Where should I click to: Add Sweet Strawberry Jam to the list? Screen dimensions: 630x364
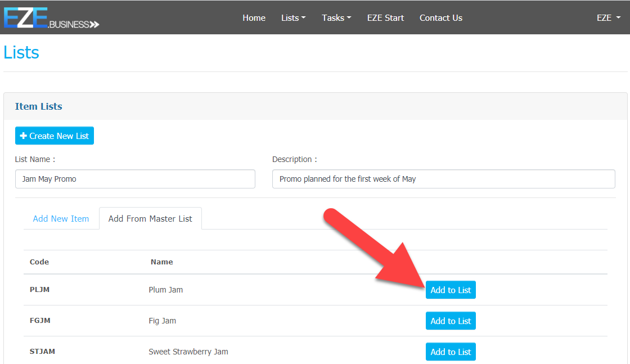point(451,352)
